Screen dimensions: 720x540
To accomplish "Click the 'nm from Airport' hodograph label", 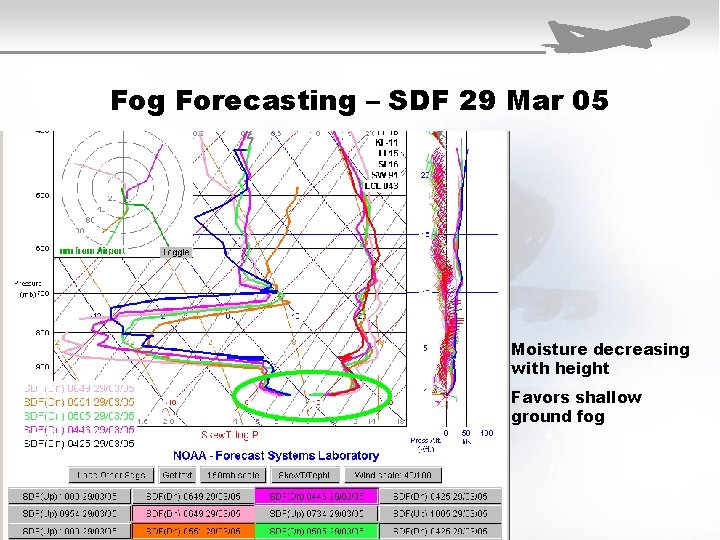I will [92, 251].
